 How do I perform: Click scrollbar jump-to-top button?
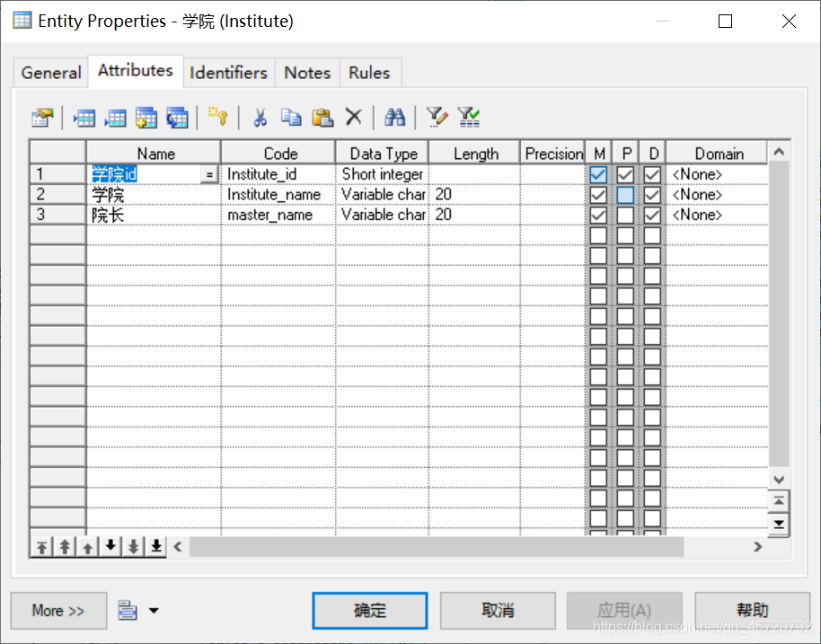(779, 501)
